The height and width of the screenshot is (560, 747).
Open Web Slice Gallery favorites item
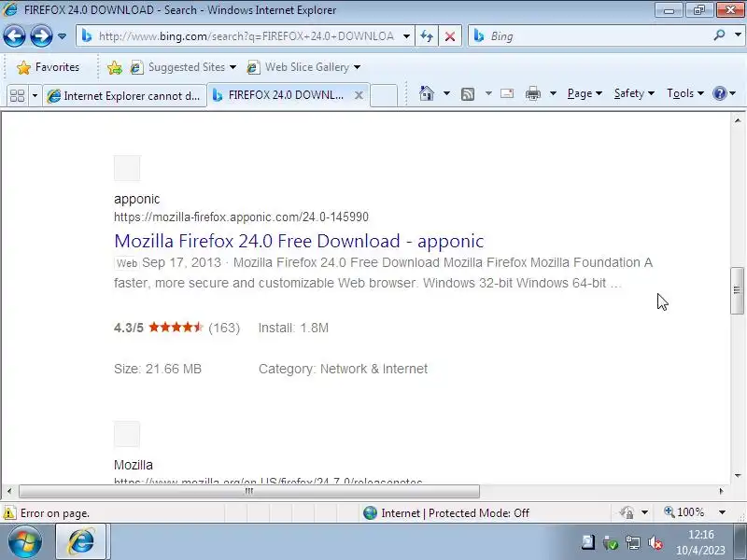pyautogui.click(x=303, y=67)
